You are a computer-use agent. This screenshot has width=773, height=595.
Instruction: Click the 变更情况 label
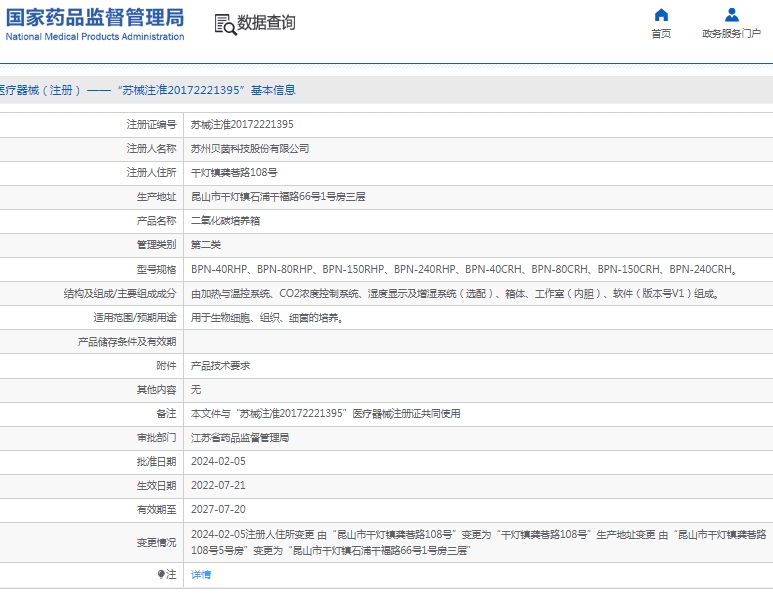tap(156, 543)
